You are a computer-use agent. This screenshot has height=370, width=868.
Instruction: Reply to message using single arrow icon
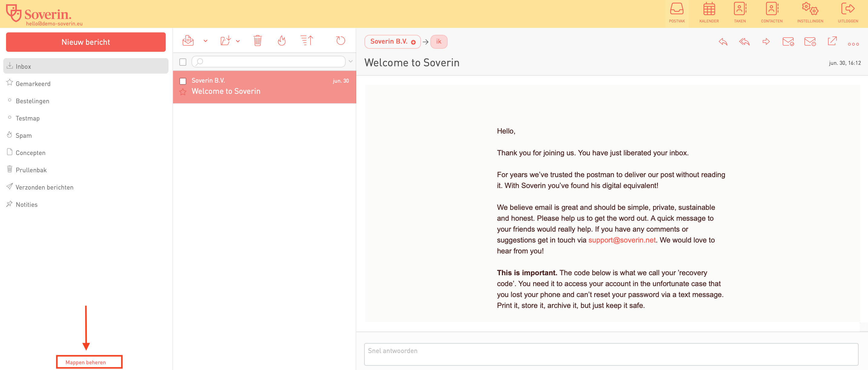click(x=723, y=42)
